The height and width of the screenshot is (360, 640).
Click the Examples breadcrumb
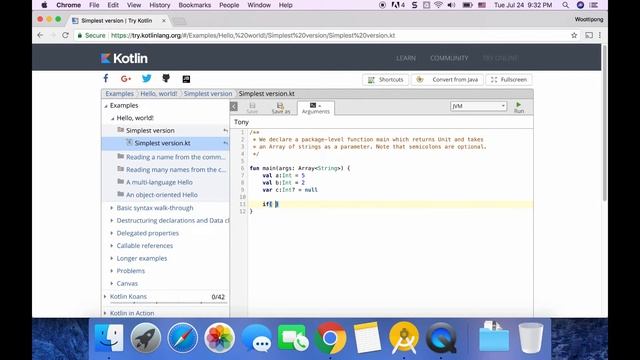(x=119, y=93)
